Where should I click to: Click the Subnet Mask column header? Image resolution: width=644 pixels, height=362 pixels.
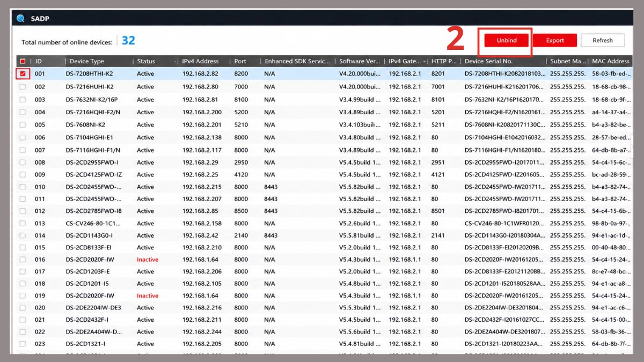568,61
